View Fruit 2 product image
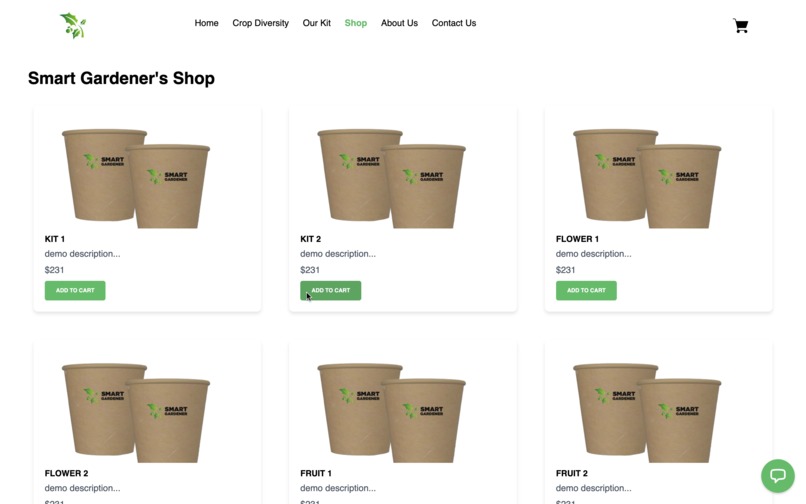806x504 pixels. pos(647,413)
